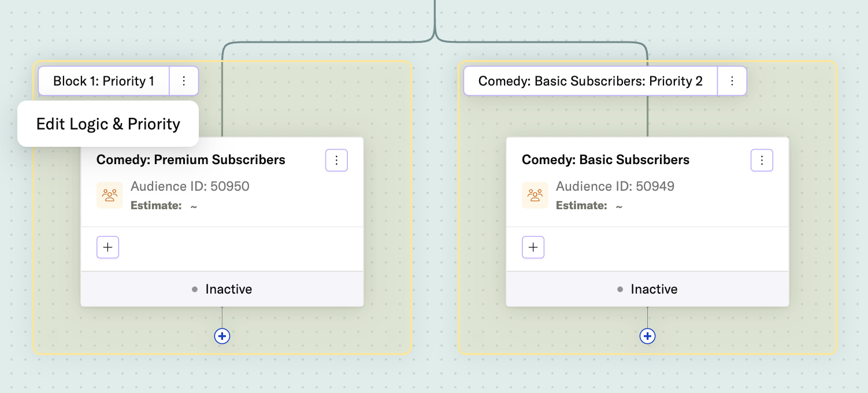Open Block 1: Priority 1 kebab menu
Image resolution: width=868 pixels, height=393 pixels.
pos(184,81)
